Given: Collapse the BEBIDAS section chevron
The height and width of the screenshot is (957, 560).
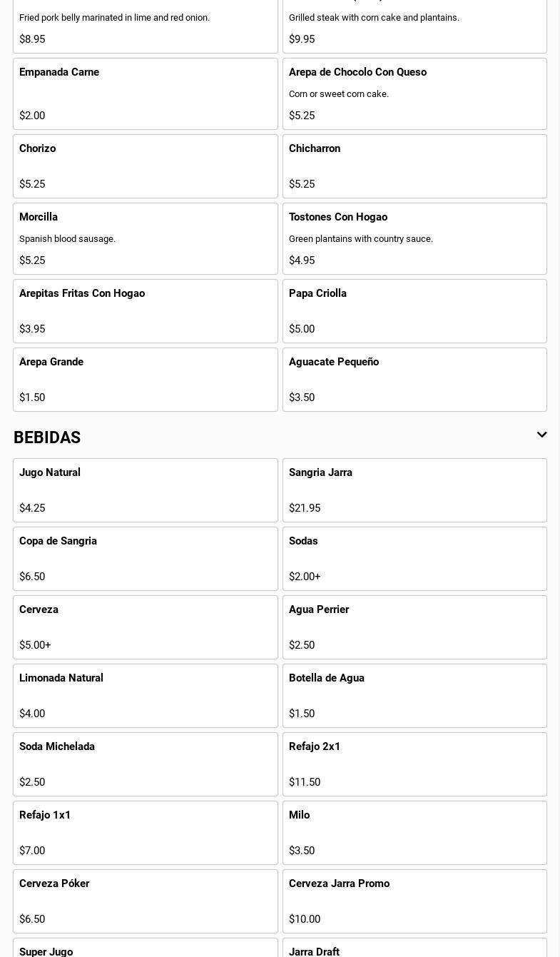Looking at the screenshot, I should click(x=541, y=435).
